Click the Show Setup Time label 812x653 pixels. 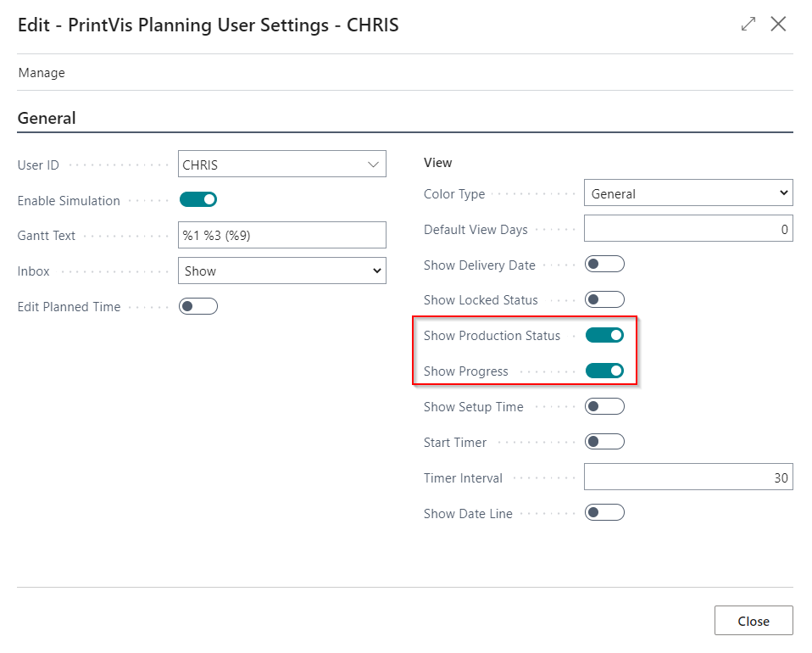point(473,407)
